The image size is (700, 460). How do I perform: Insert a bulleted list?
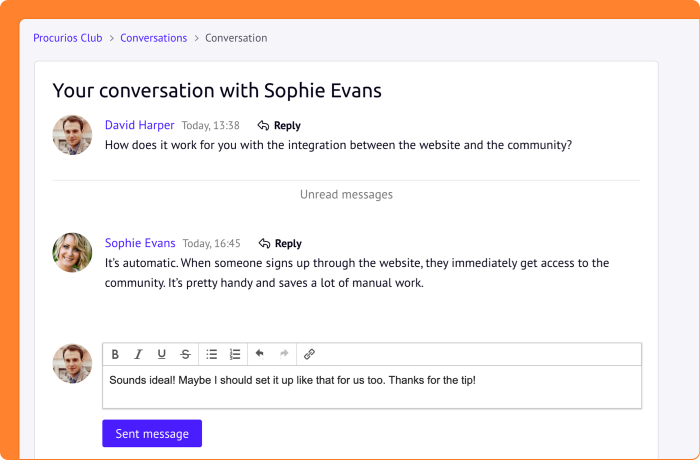click(212, 354)
